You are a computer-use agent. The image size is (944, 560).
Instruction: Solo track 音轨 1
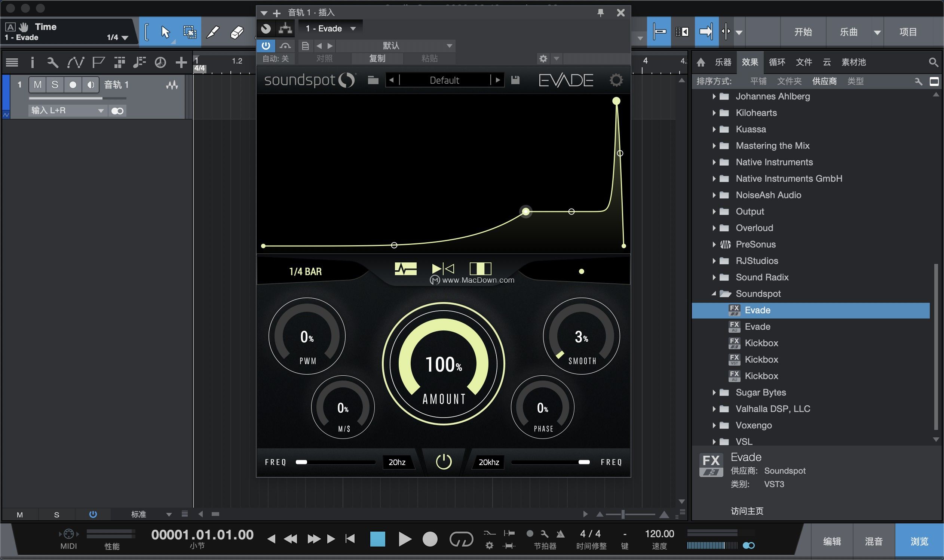55,84
